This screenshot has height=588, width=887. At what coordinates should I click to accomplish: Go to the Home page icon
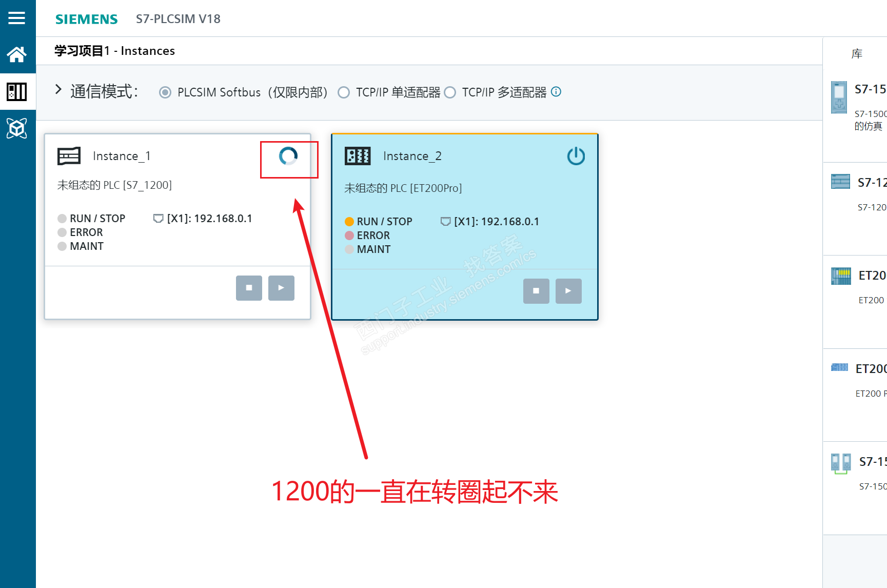(x=16, y=54)
